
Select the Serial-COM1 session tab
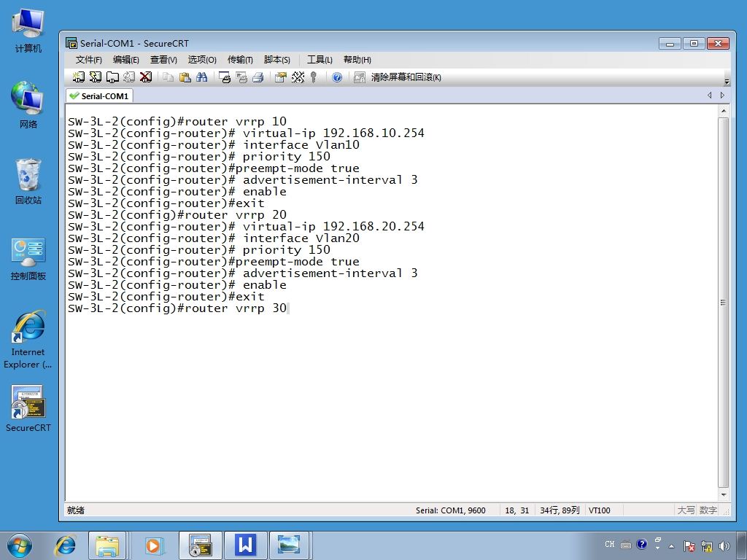coord(99,96)
